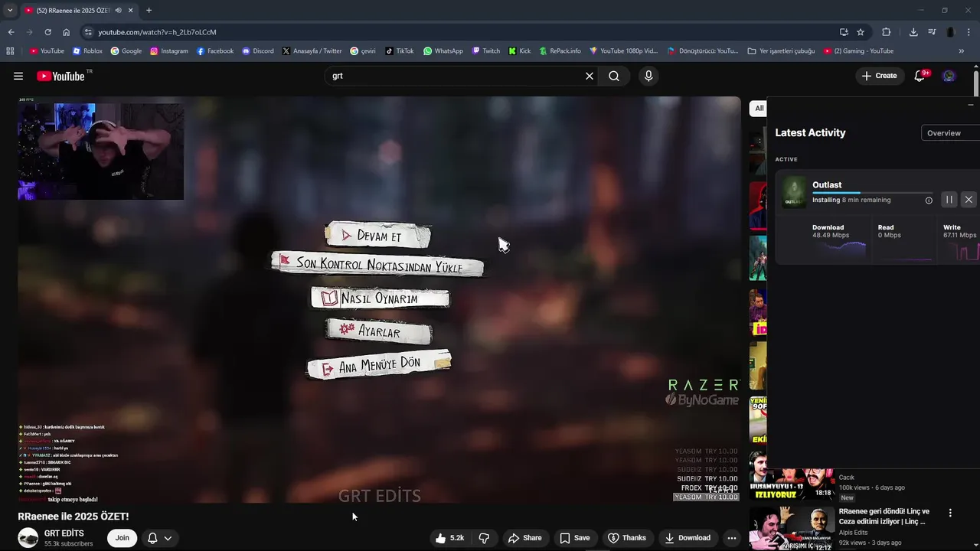The height and width of the screenshot is (551, 980).
Task: Open a new browser tab
Action: 149,11
